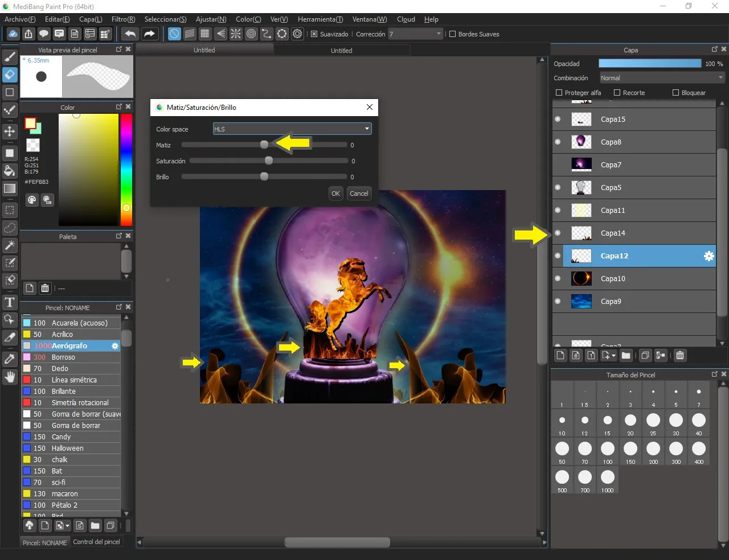Hide the Capa15 layer
729x560 pixels.
pos(558,120)
